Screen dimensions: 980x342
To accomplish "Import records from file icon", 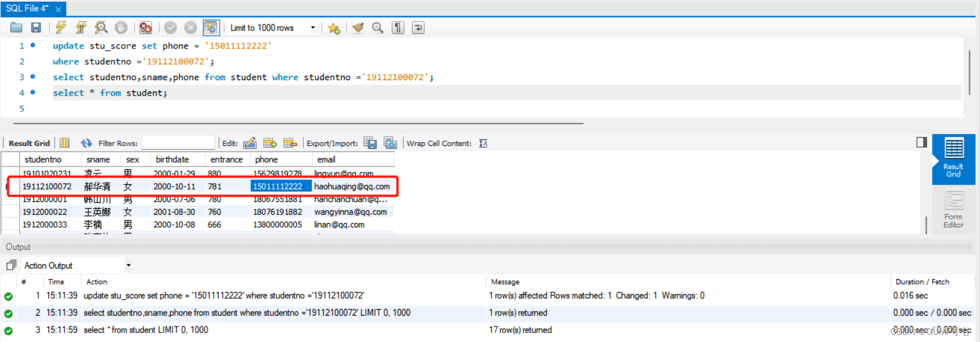I will (390, 143).
